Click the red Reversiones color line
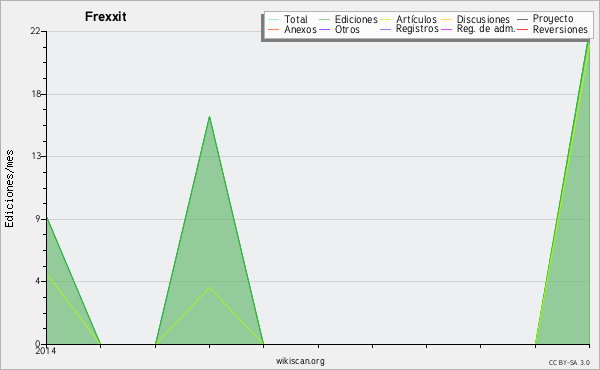Viewport: 600px width, 370px height. [x=522, y=29]
